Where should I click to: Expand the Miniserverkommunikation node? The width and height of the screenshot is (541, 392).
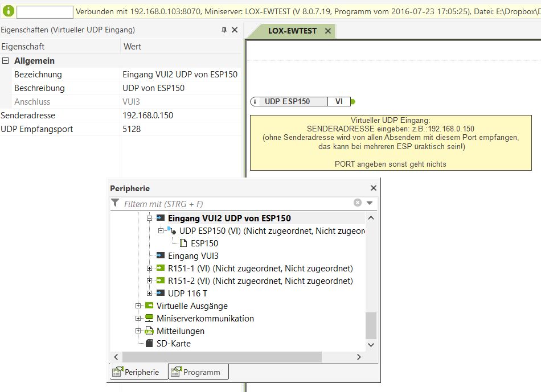tap(138, 318)
